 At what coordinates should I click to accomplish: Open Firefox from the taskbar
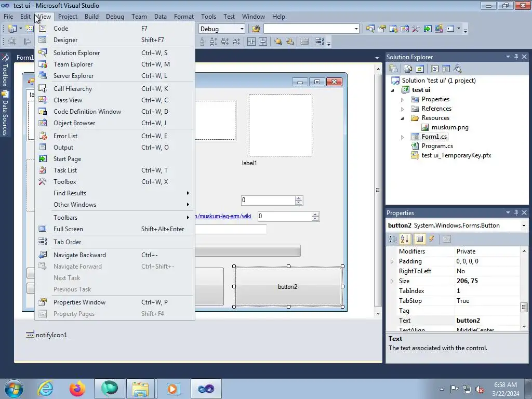pos(77,389)
